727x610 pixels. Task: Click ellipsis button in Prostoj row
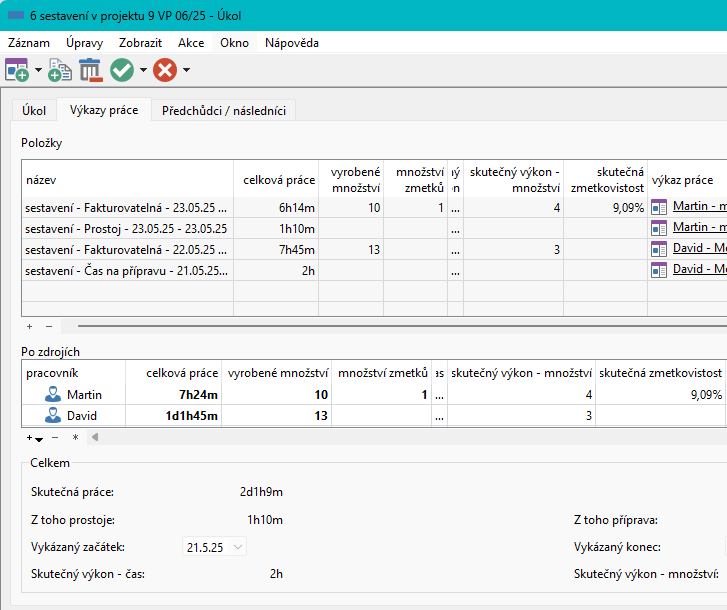pos(455,229)
